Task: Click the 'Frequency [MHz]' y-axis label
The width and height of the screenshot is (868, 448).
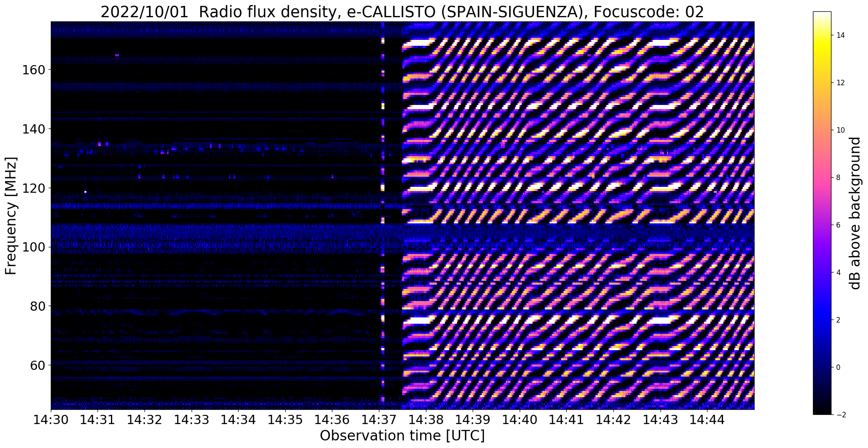Action: pyautogui.click(x=11, y=216)
